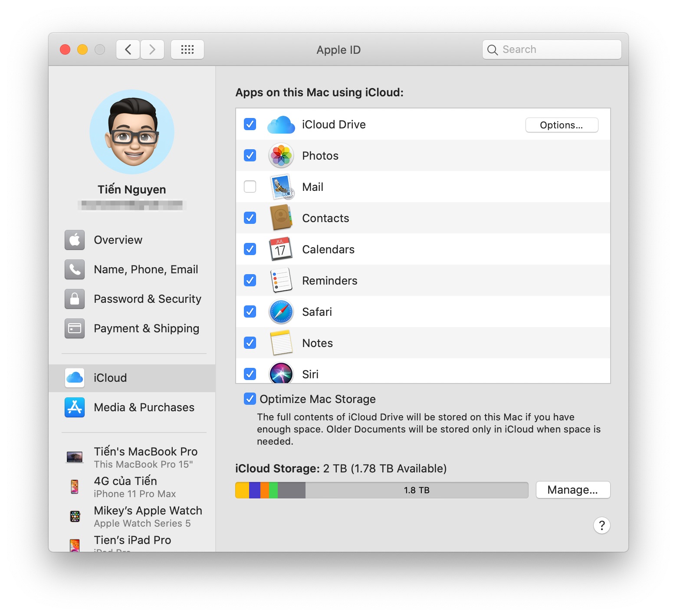The width and height of the screenshot is (677, 616).
Task: Click the Siri app icon
Action: (281, 373)
